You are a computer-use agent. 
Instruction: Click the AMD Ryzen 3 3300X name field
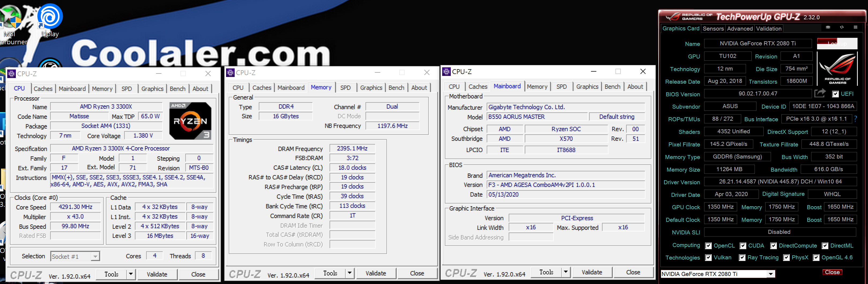point(106,107)
